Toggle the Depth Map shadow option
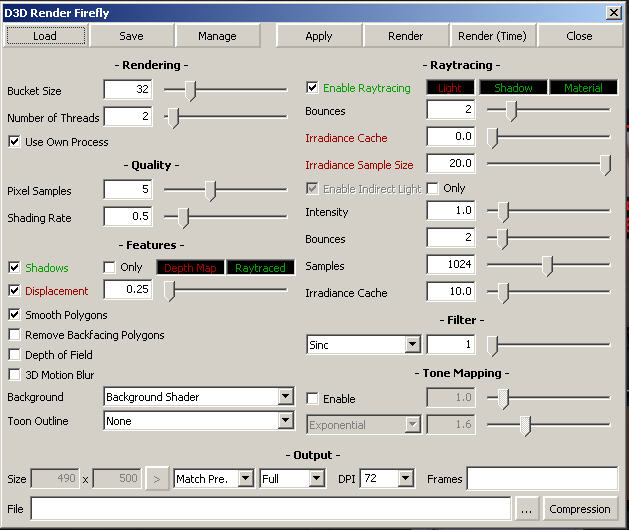The height and width of the screenshot is (530, 629). [x=190, y=268]
